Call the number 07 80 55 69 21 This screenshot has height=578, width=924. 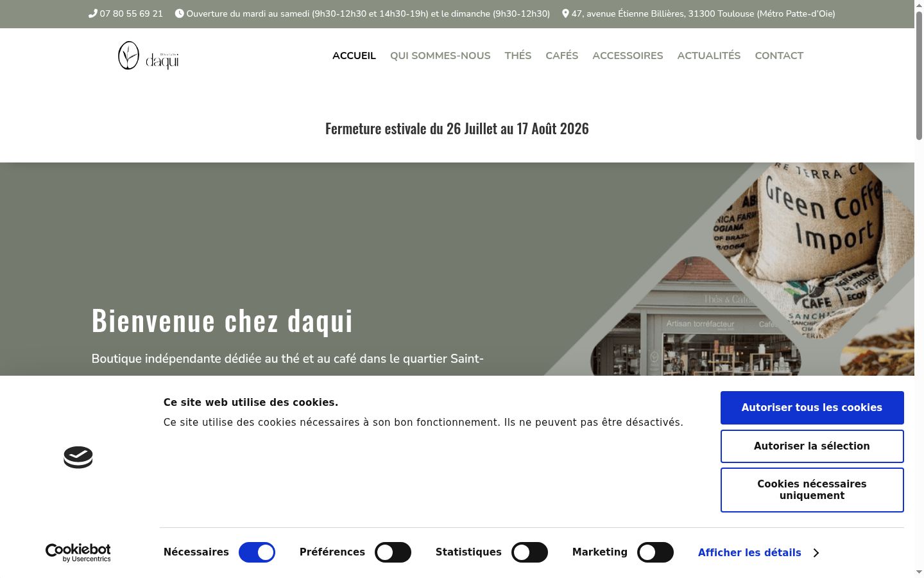coord(132,13)
